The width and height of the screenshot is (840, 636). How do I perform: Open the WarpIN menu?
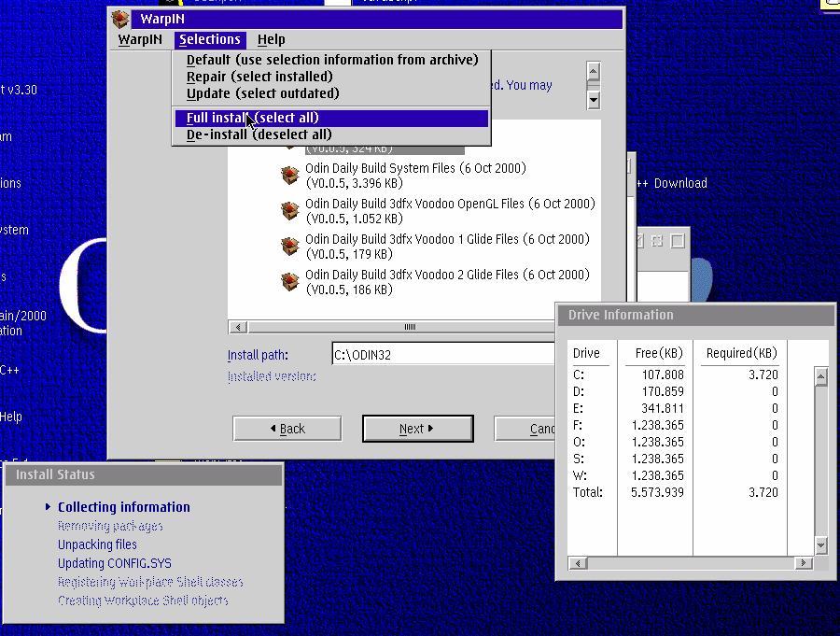pyautogui.click(x=140, y=39)
